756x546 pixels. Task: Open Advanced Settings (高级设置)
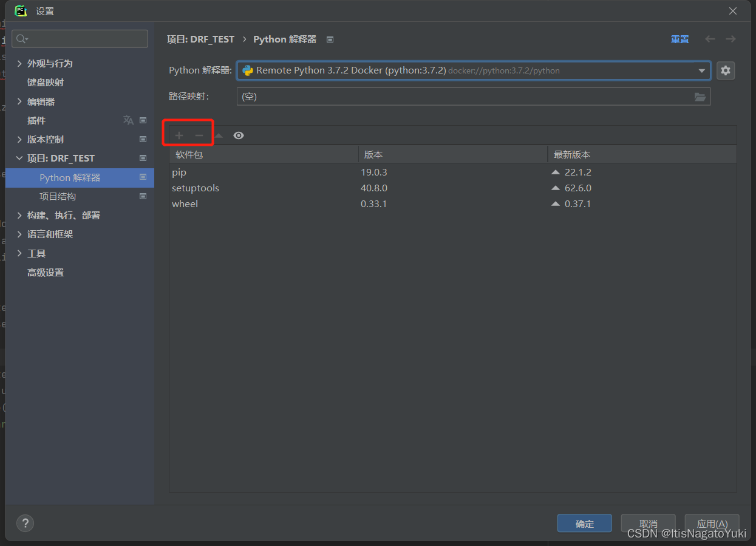[46, 272]
